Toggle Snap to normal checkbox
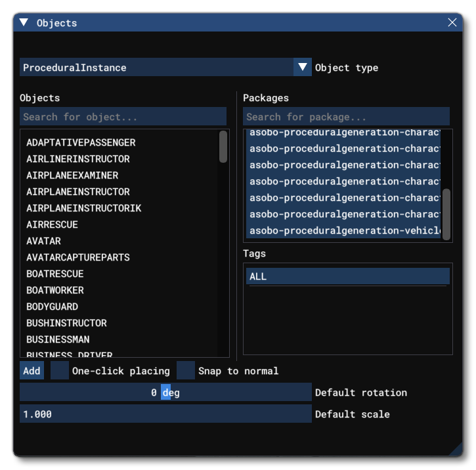Image resolution: width=476 pixels, height=470 pixels. click(x=186, y=371)
